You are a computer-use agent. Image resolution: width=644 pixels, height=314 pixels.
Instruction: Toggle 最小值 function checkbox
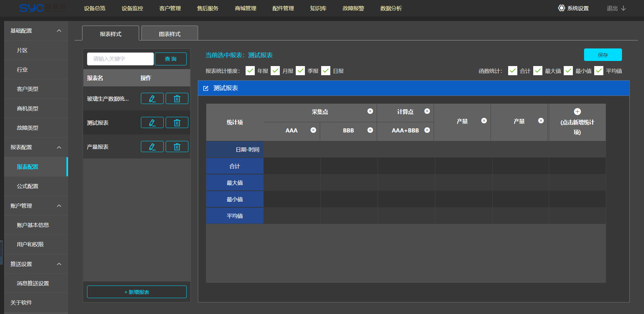tap(568, 70)
